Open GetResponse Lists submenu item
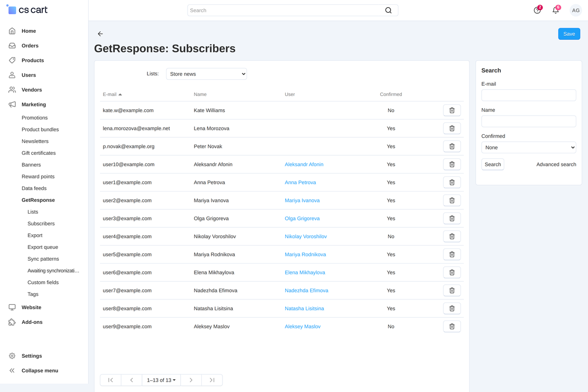Image resolution: width=588 pixels, height=392 pixels. (x=33, y=212)
